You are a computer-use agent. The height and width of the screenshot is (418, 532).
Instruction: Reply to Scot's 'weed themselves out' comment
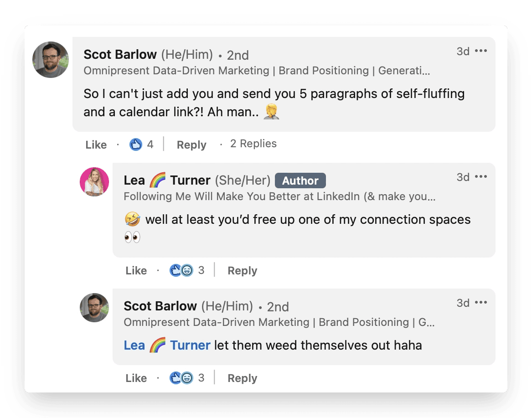(242, 378)
